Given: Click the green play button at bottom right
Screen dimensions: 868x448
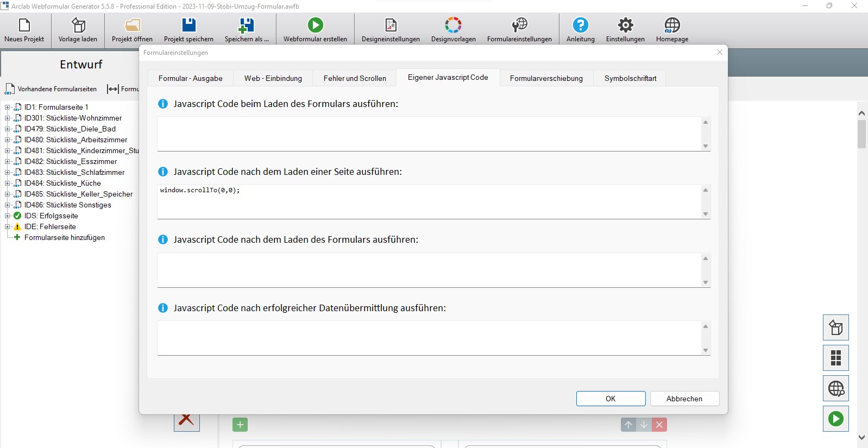Looking at the screenshot, I should pos(835,419).
